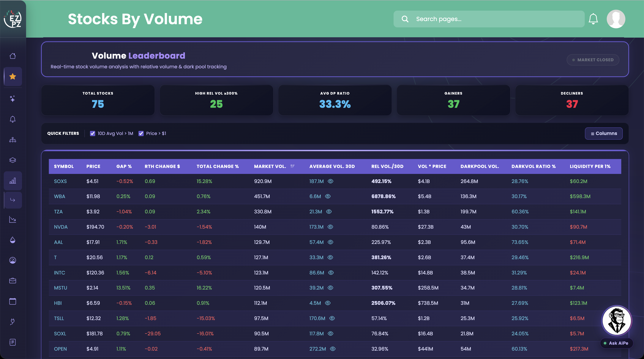Open the stacked layers sidebar icon
Image resolution: width=644 pixels, height=359 pixels.
pyautogui.click(x=12, y=160)
